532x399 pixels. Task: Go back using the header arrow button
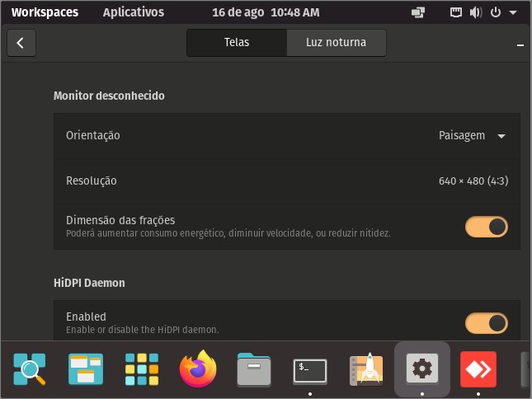21,43
